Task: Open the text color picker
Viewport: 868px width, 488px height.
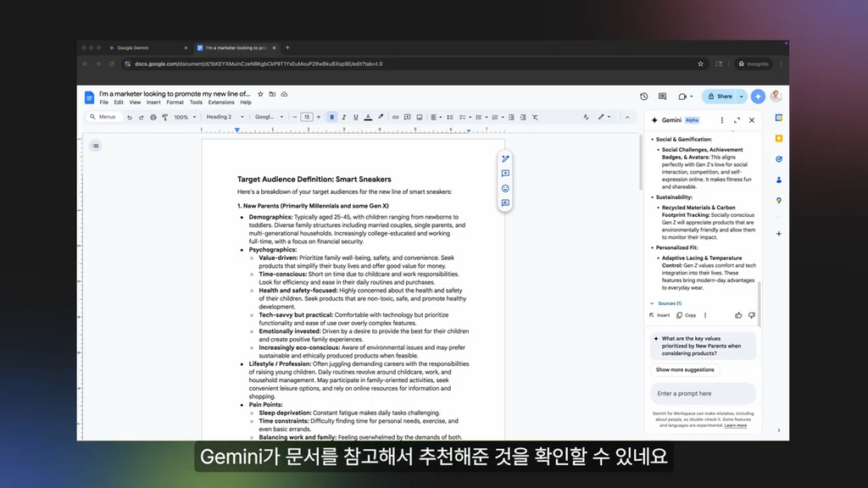Action: point(368,117)
